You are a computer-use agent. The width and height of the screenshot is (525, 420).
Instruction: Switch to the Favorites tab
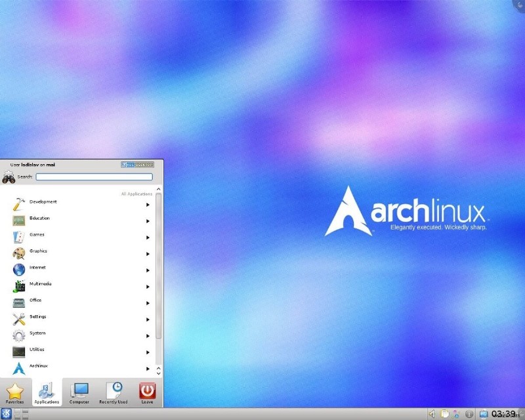pos(14,392)
